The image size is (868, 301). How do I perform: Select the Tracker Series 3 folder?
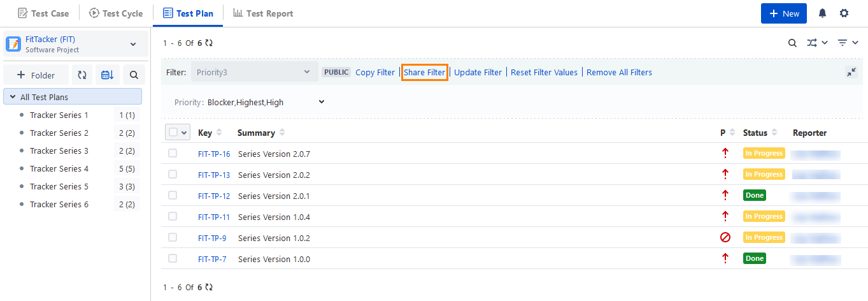[59, 150]
